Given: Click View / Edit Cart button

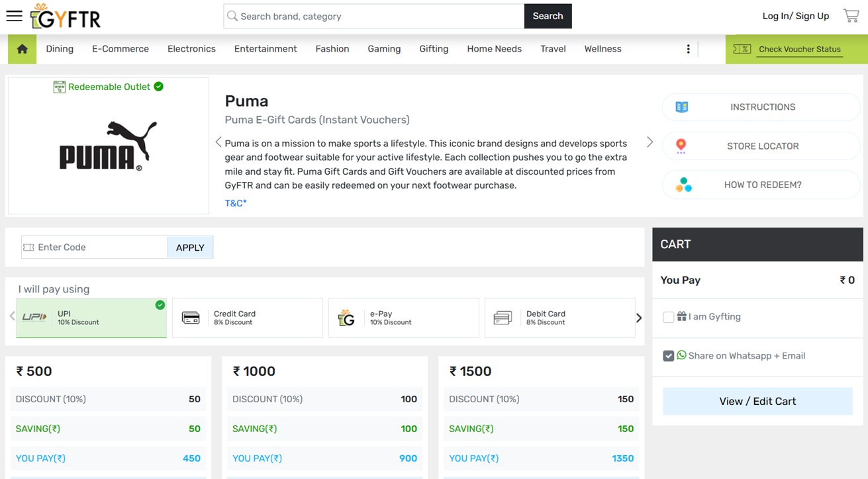Looking at the screenshot, I should [x=757, y=402].
